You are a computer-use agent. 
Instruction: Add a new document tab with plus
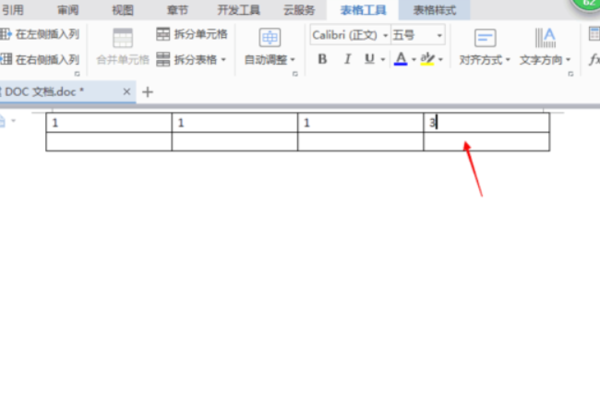pos(148,92)
